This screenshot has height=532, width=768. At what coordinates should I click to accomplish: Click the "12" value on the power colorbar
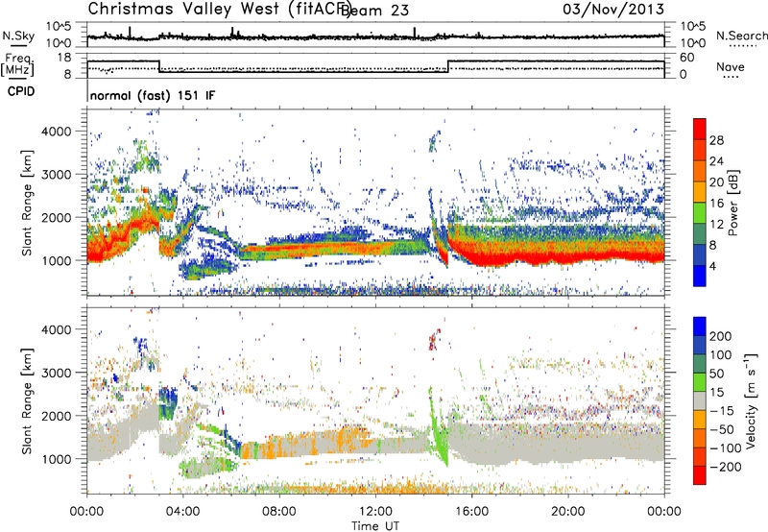[716, 225]
